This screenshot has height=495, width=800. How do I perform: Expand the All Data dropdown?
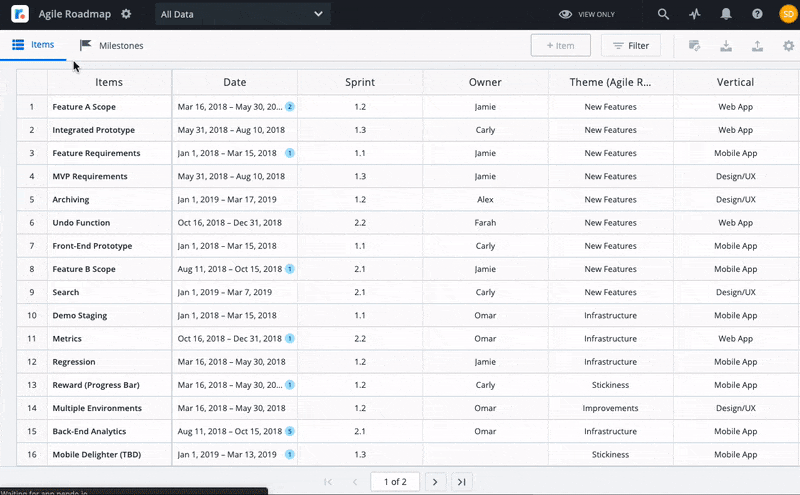243,14
